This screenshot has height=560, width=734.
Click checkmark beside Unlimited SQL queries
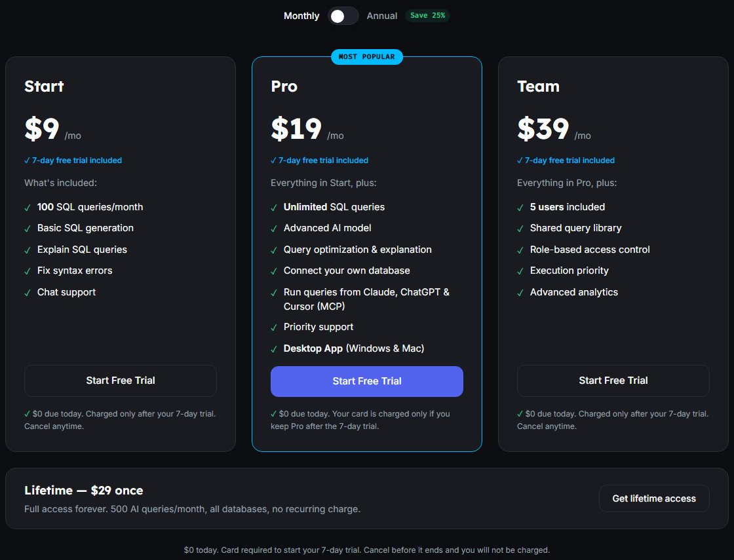point(274,208)
